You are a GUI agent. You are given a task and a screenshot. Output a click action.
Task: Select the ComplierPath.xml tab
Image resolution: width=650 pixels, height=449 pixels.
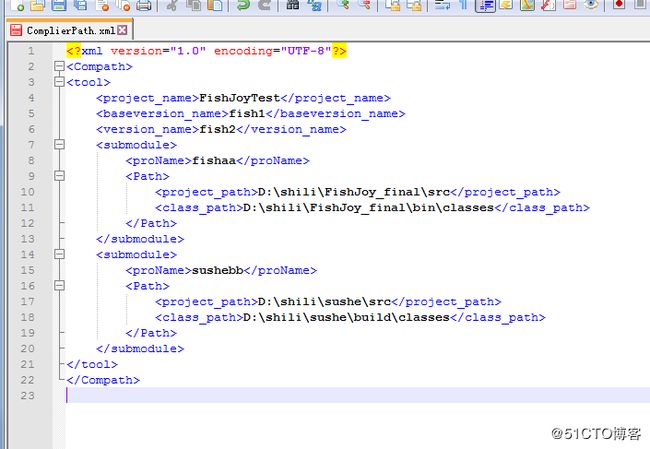click(70, 30)
